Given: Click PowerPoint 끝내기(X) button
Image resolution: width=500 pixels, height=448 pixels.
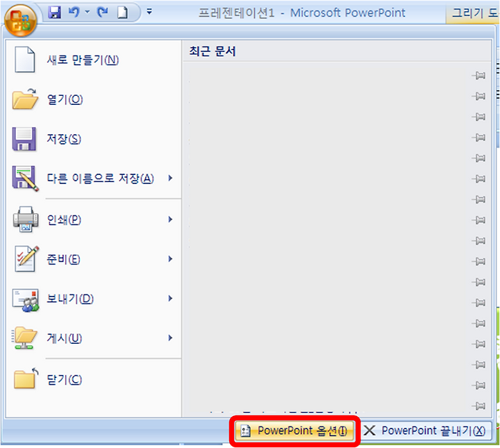Looking at the screenshot, I should pos(425,431).
